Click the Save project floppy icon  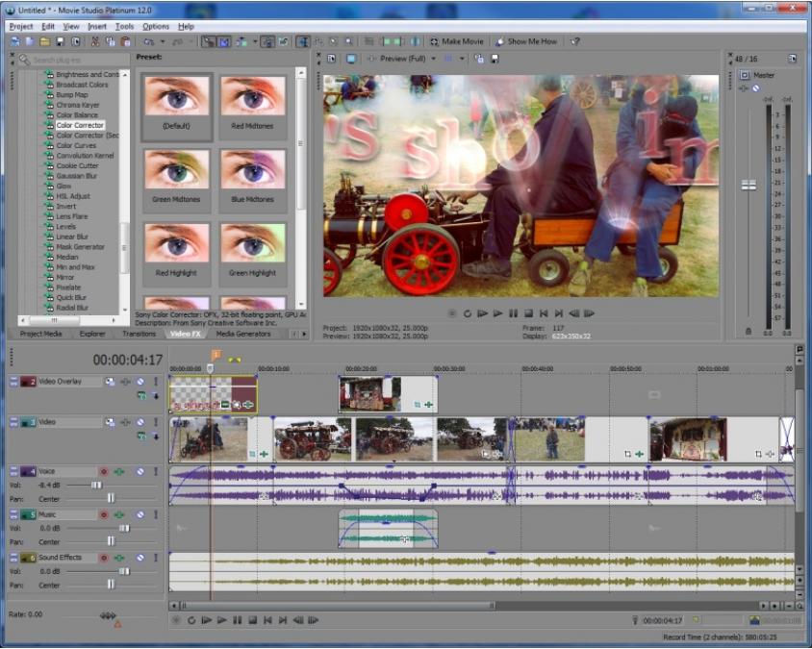pos(60,41)
